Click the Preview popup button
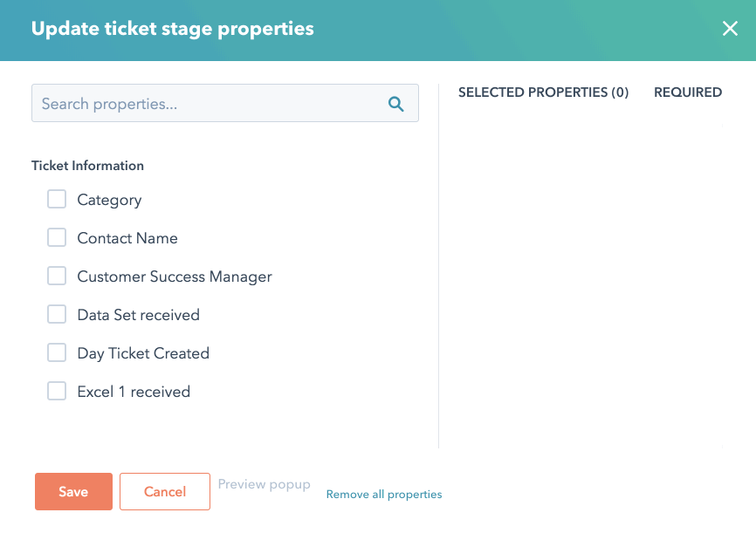Viewport: 756px width, 533px height. click(x=264, y=484)
